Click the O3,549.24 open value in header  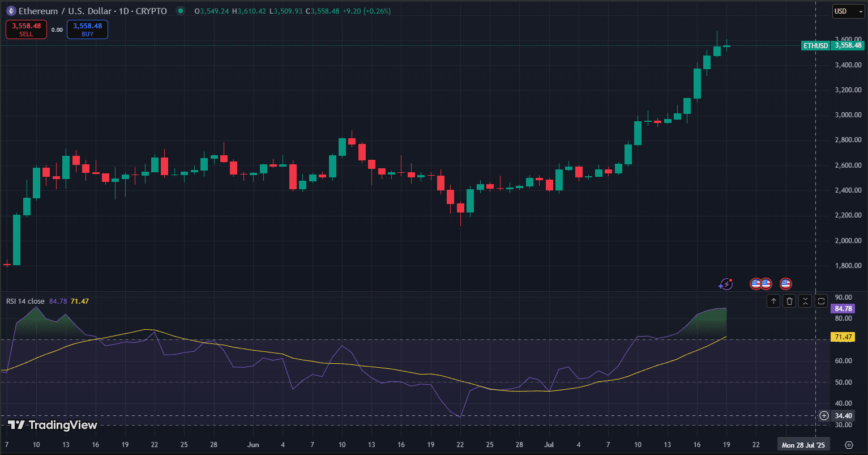(x=212, y=11)
